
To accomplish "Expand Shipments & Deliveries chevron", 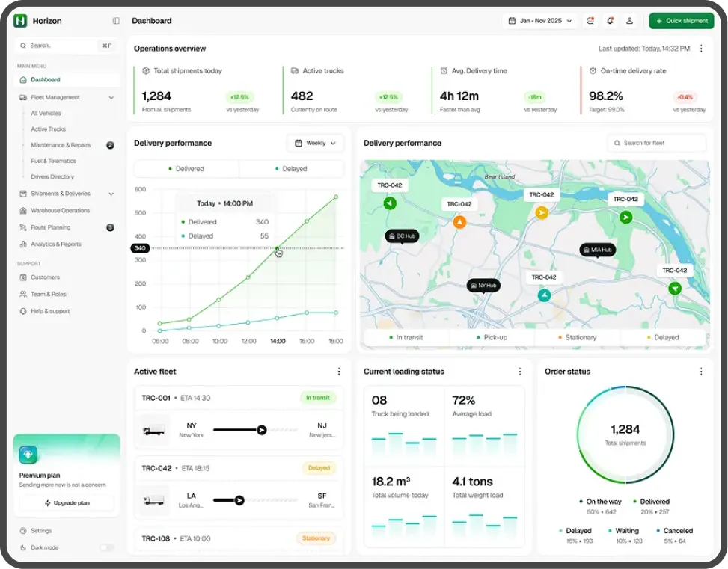I will coord(111,194).
